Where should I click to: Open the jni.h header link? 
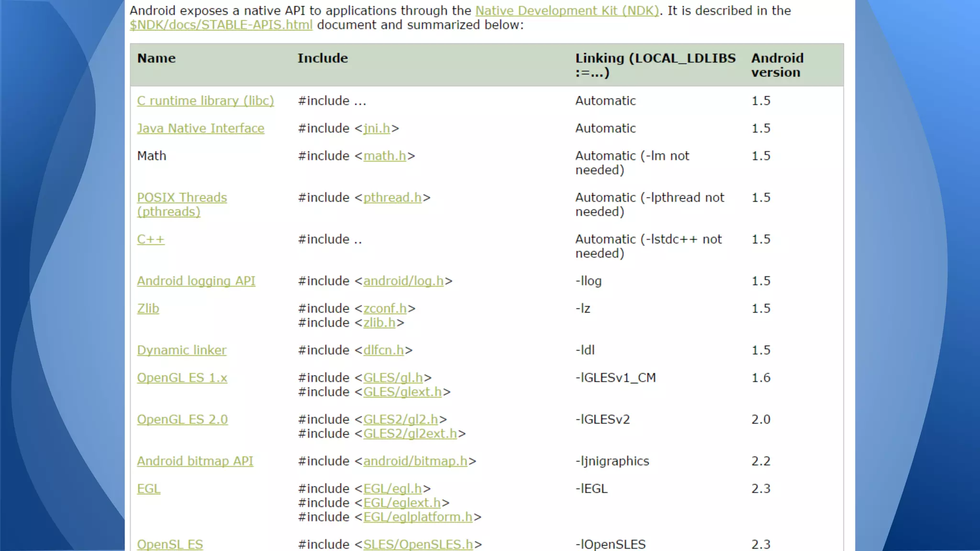(x=377, y=129)
